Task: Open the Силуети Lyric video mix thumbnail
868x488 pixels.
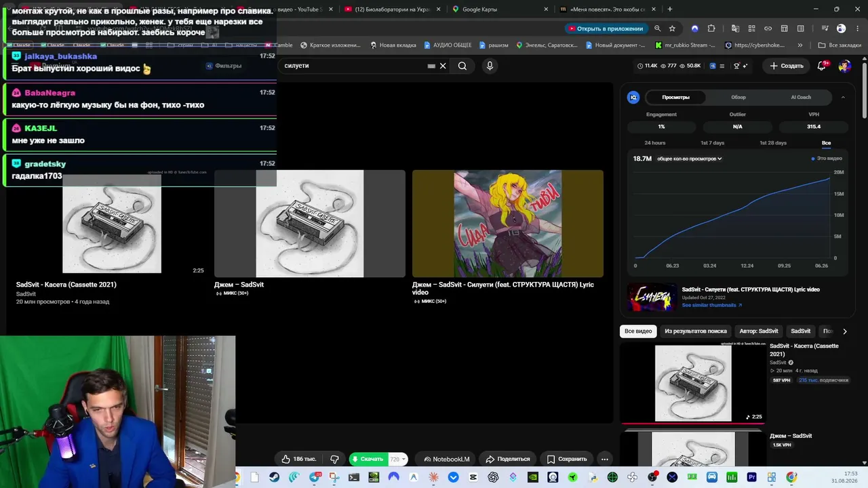Action: 507,224
